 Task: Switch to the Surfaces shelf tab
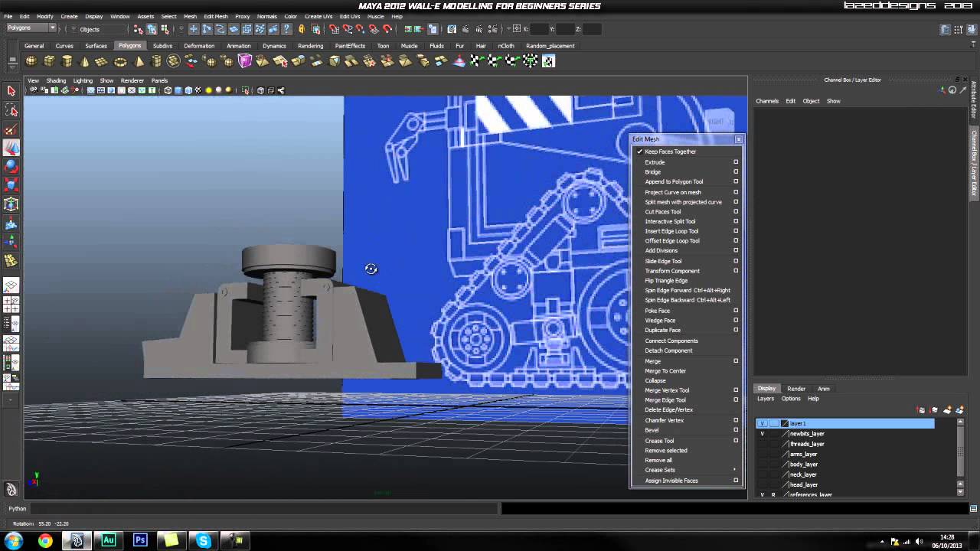tap(96, 46)
